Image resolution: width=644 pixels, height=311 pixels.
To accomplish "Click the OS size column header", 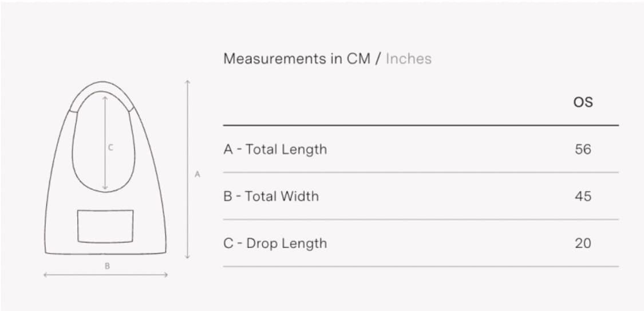I will tap(583, 102).
